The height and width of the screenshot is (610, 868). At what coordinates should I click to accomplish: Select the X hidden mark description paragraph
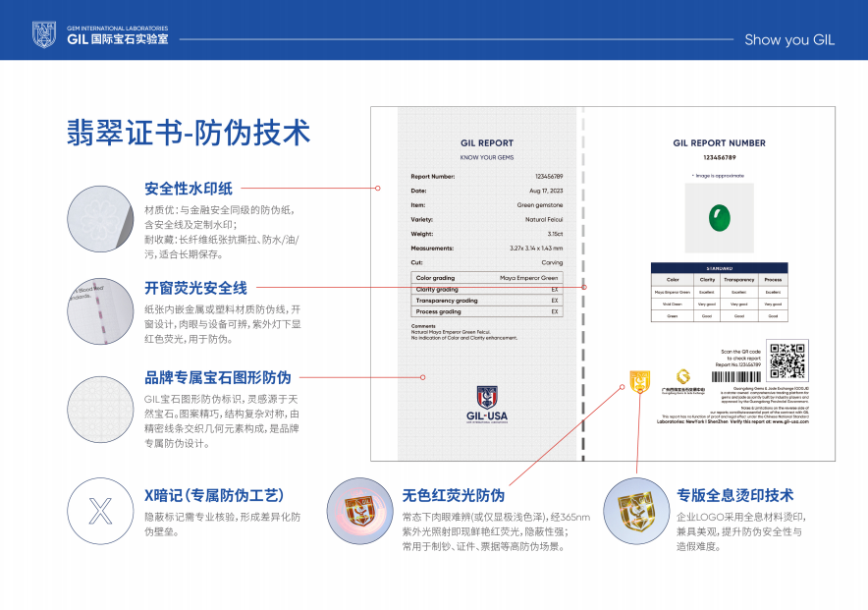click(x=223, y=525)
